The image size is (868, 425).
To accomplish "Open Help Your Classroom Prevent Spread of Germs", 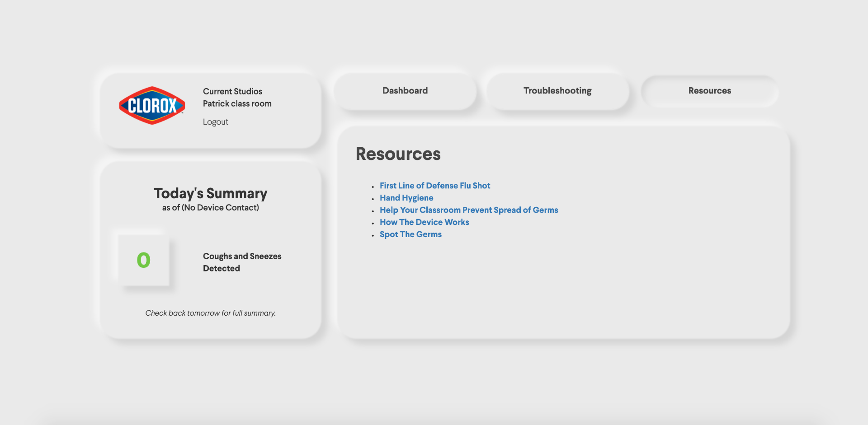I will click(468, 210).
